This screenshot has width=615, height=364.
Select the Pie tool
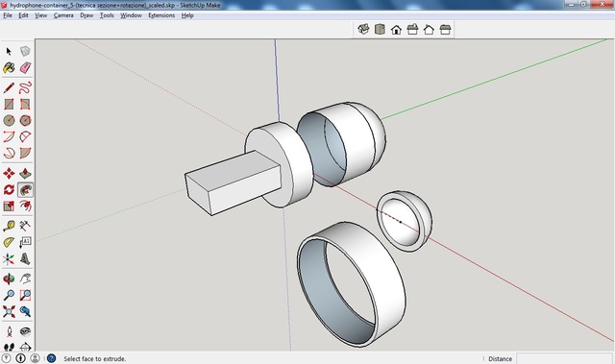25,153
